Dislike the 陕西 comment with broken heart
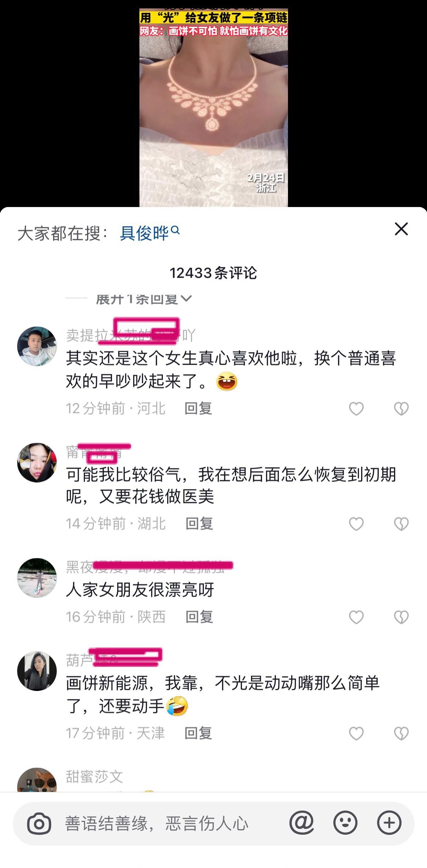This screenshot has height=868, width=427. click(401, 617)
